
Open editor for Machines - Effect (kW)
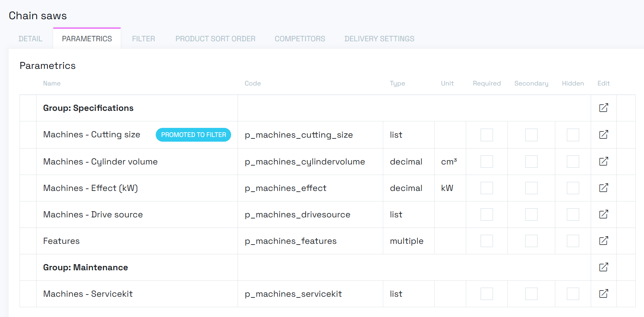click(x=603, y=188)
